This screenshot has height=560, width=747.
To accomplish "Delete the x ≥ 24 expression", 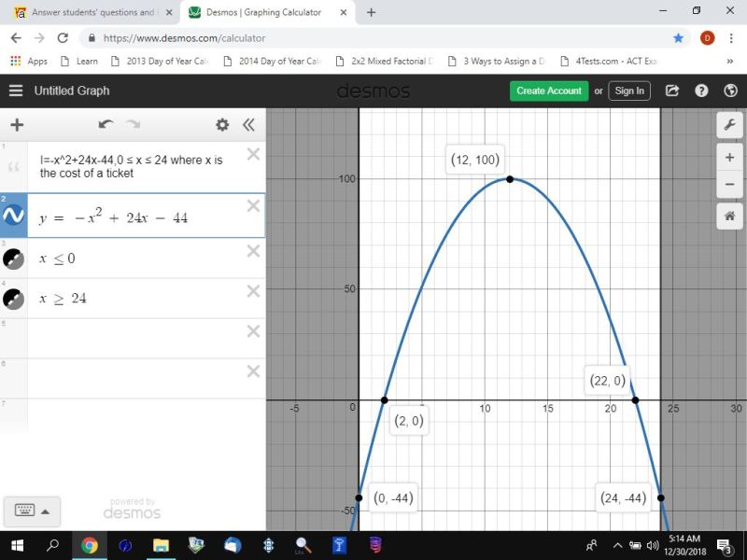I will pyautogui.click(x=253, y=291).
